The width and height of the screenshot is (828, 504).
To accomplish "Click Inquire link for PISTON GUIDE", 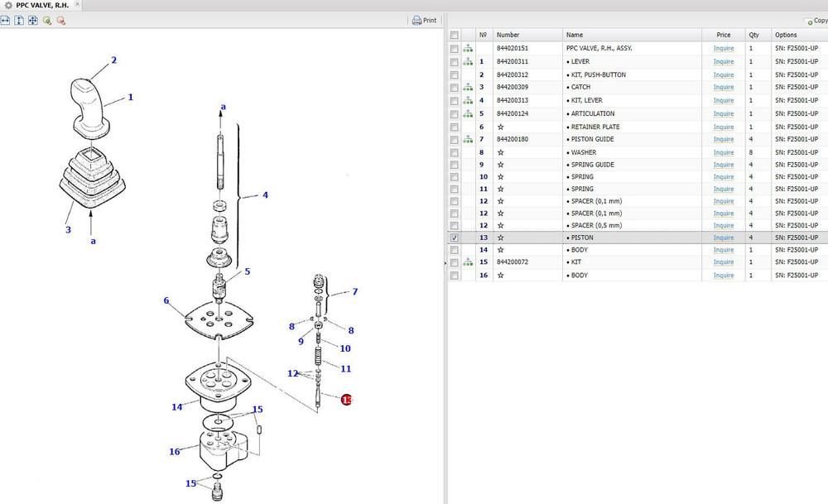I will (724, 139).
